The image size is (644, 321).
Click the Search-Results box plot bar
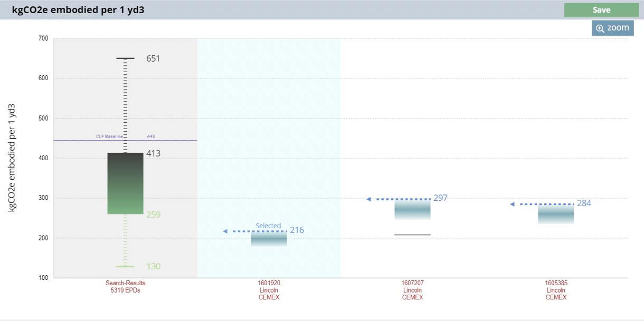125,183
